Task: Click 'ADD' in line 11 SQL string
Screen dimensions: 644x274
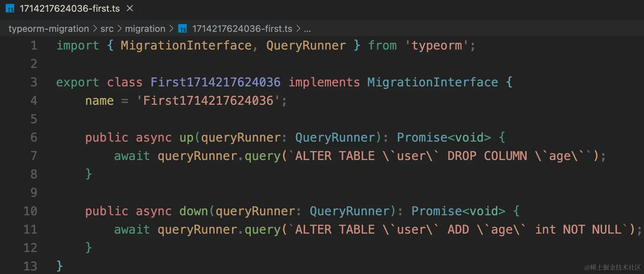Action: [x=458, y=229]
